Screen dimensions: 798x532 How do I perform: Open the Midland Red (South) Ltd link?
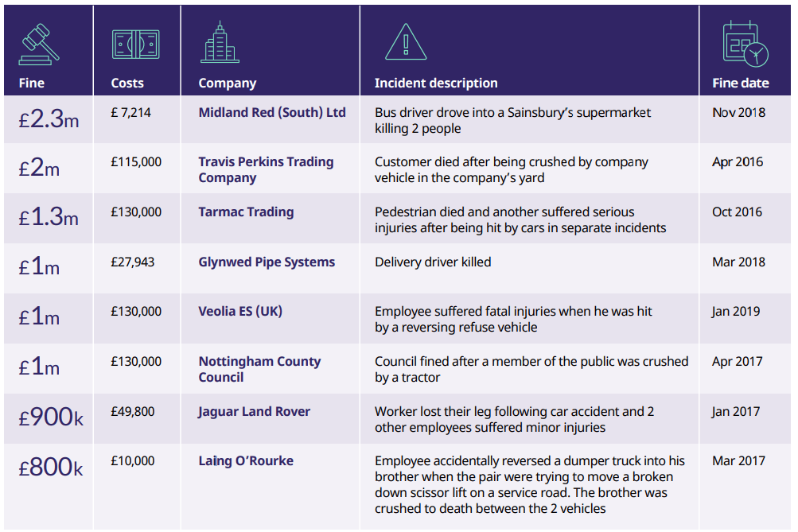(272, 112)
